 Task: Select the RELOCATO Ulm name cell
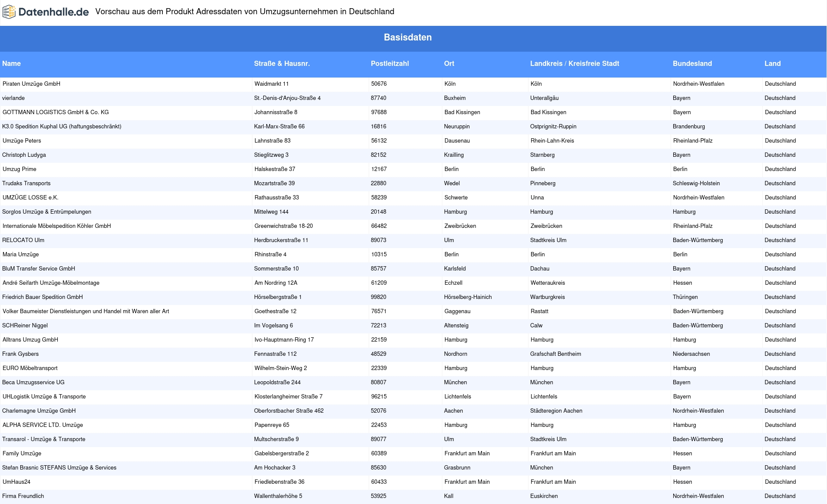pyautogui.click(x=23, y=240)
